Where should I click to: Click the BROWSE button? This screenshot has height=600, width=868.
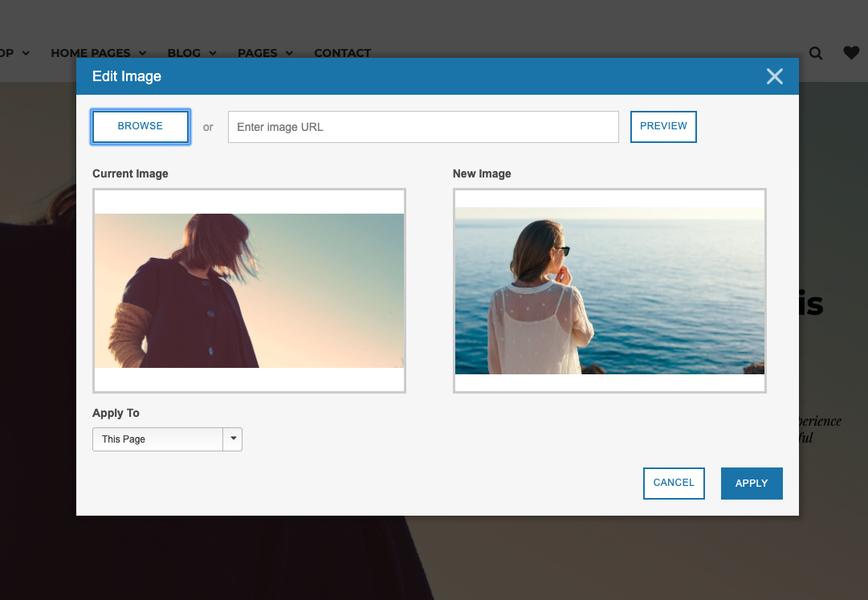[x=140, y=127]
